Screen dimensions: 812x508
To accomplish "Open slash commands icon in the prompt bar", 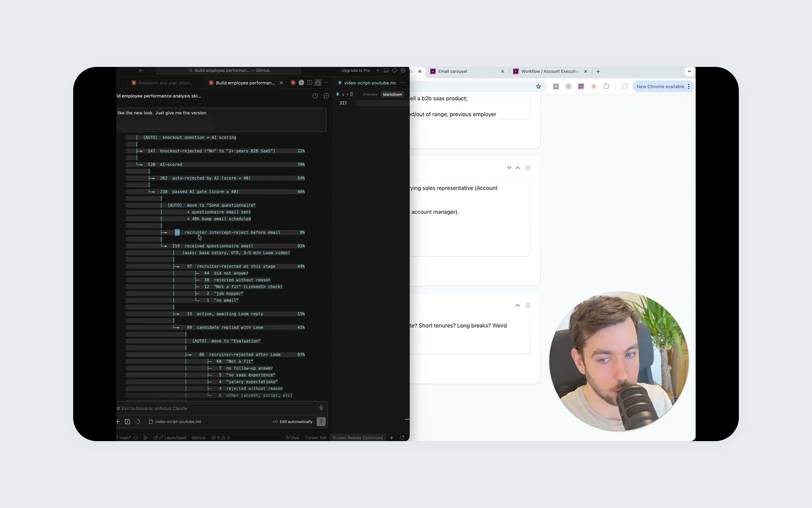I will pyautogui.click(x=127, y=422).
